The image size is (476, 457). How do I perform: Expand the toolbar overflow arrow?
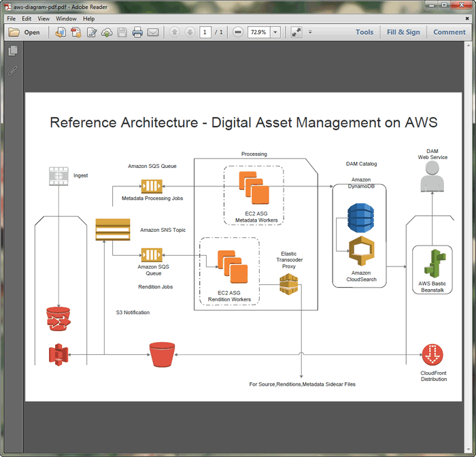click(x=310, y=32)
